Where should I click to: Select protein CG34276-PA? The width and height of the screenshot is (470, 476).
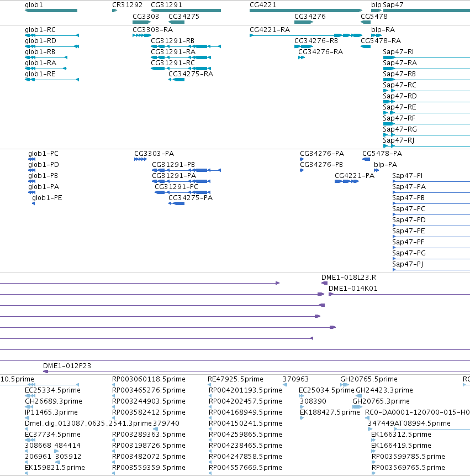click(322, 154)
